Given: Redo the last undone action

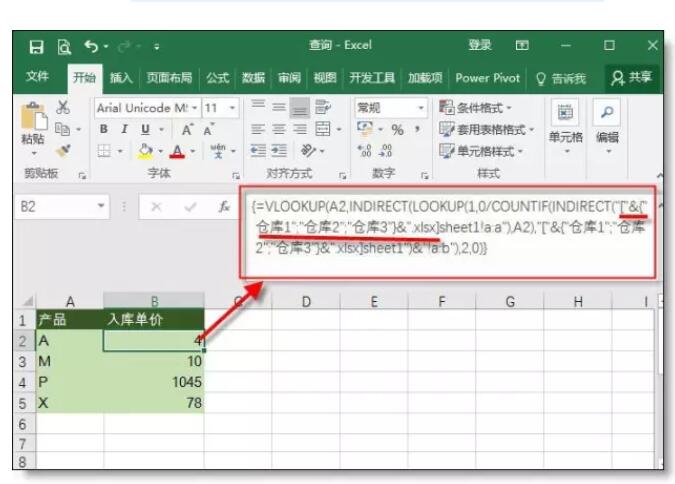Looking at the screenshot, I should [124, 47].
